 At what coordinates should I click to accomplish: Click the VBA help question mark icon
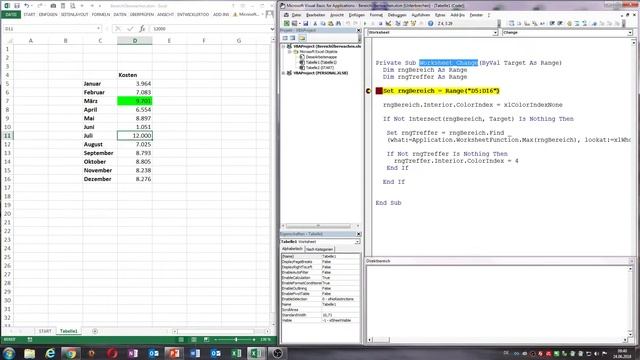pos(430,23)
